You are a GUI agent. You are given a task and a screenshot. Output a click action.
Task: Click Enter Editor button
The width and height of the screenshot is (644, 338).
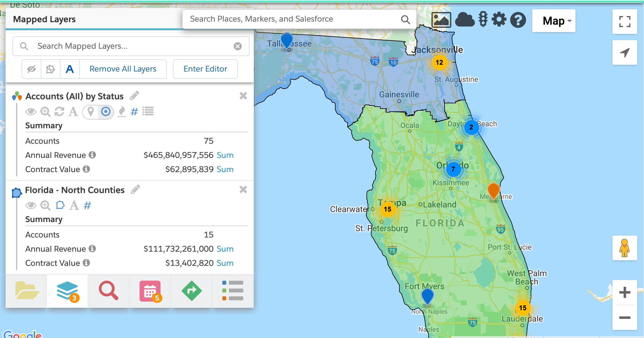(205, 69)
